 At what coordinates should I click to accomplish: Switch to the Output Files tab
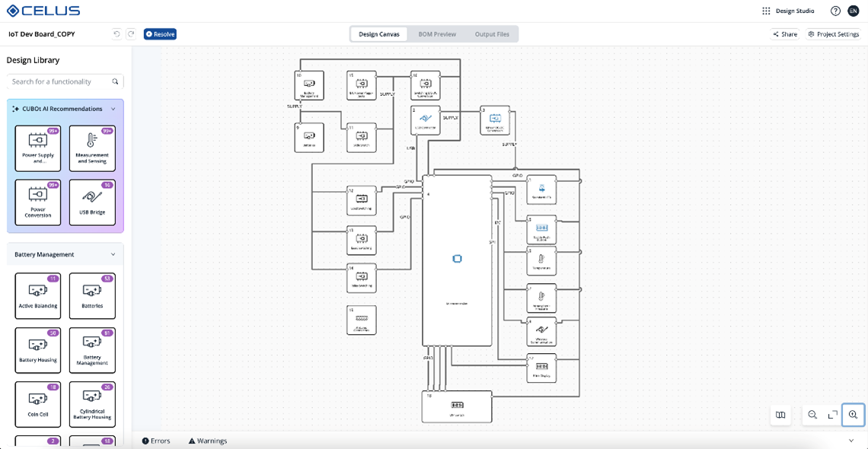click(x=492, y=34)
